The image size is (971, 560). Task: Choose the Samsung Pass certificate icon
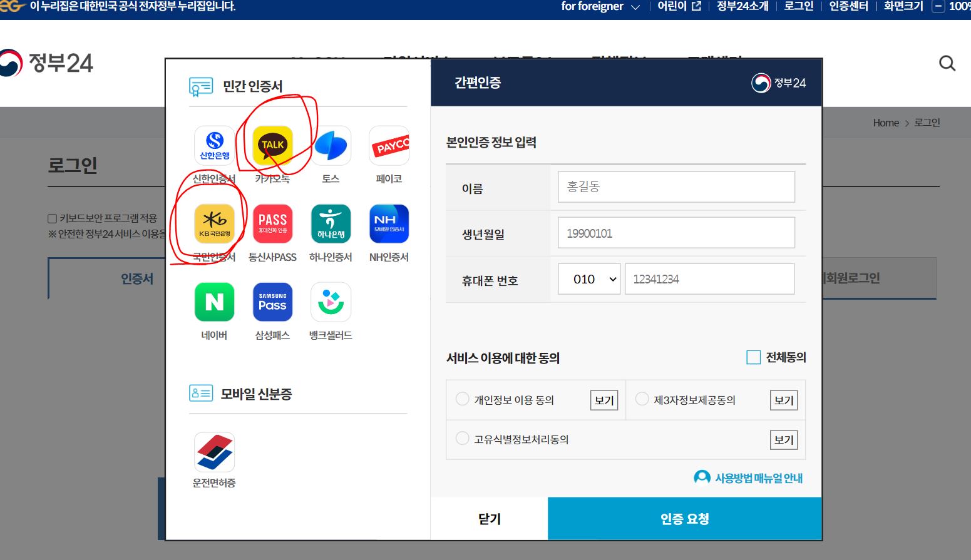272,302
